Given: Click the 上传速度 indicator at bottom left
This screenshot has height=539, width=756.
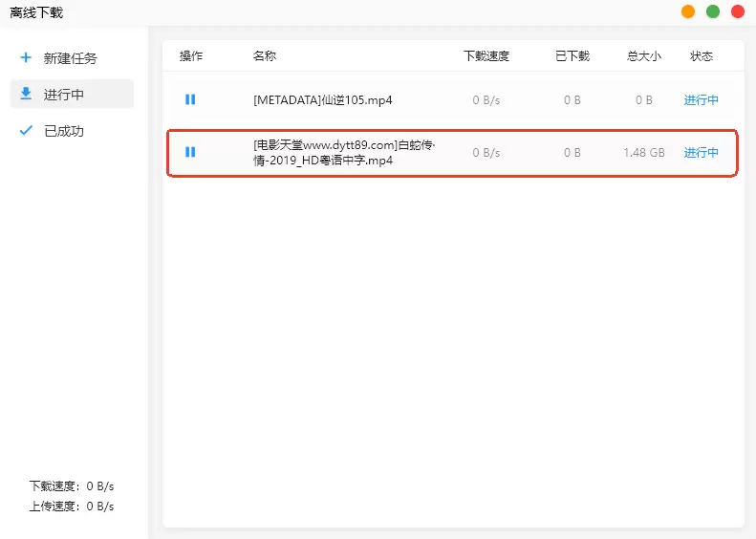Looking at the screenshot, I should [72, 506].
